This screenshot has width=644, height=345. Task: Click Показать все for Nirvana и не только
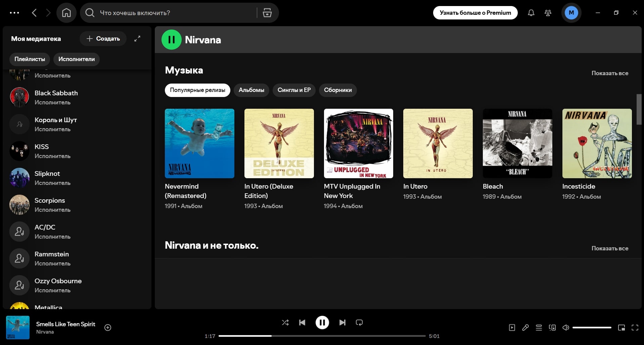tap(610, 248)
